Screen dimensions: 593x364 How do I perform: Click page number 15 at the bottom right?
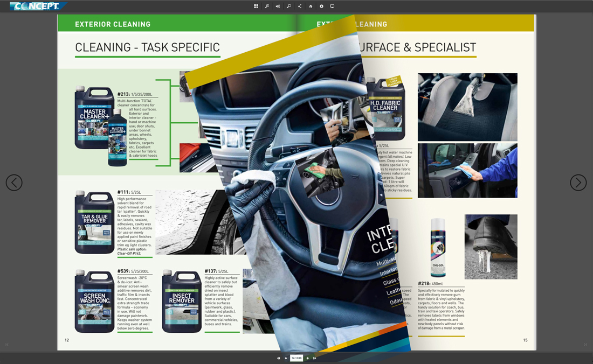[525, 340]
